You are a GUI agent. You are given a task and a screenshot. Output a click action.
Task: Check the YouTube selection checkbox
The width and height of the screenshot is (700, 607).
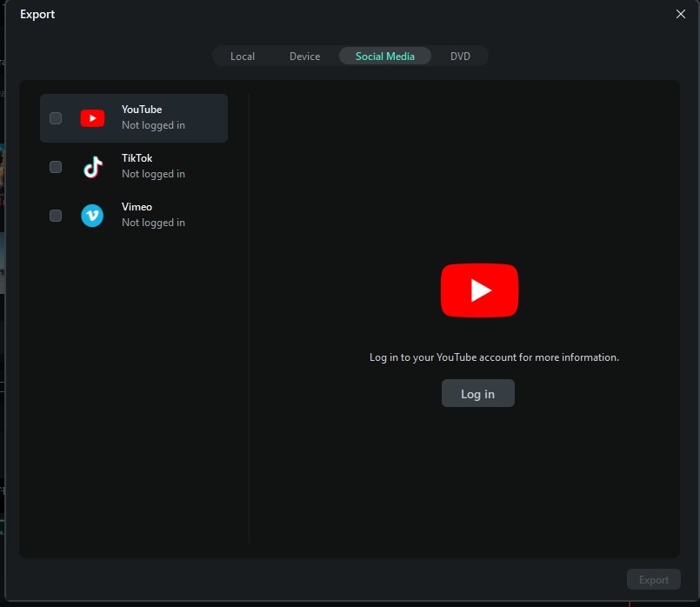click(x=56, y=117)
